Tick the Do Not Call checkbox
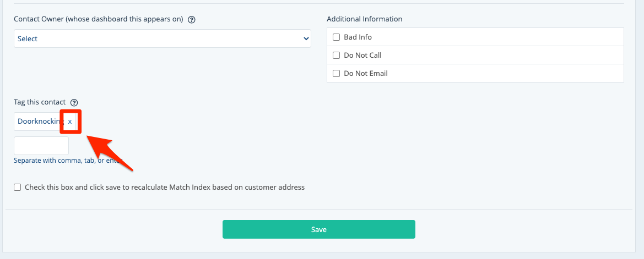Viewport: 644px width, 259px height. pos(336,56)
